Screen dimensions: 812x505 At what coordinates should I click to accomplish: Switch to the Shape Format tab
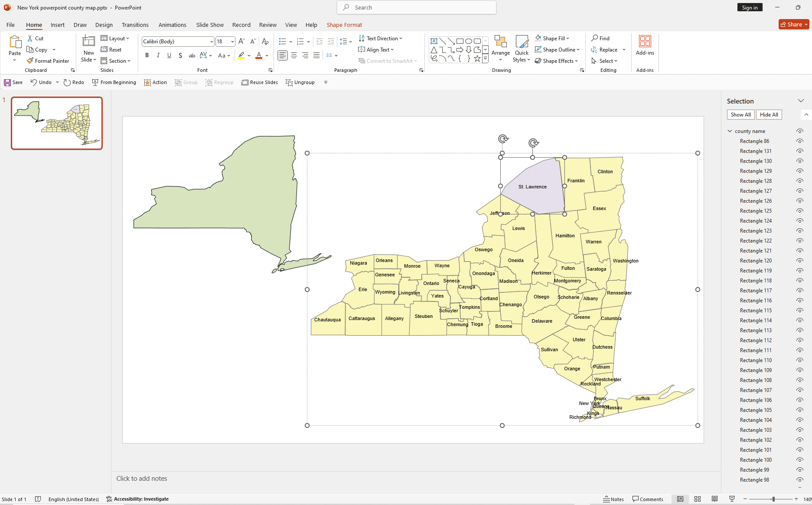[344, 25]
